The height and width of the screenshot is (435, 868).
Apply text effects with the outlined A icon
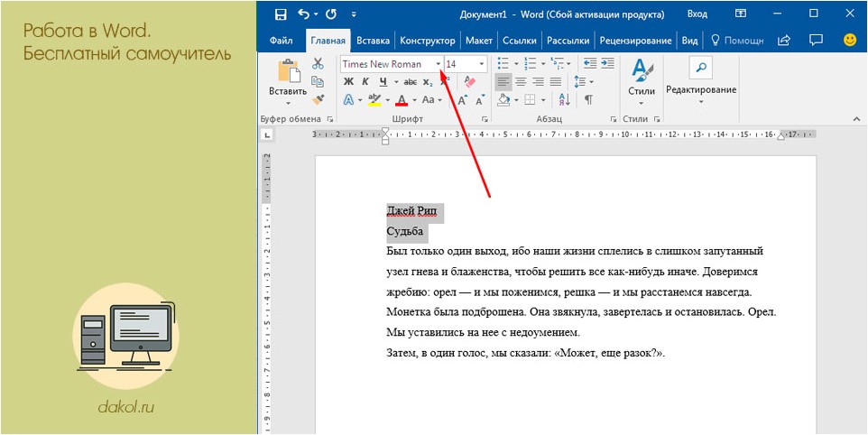349,100
